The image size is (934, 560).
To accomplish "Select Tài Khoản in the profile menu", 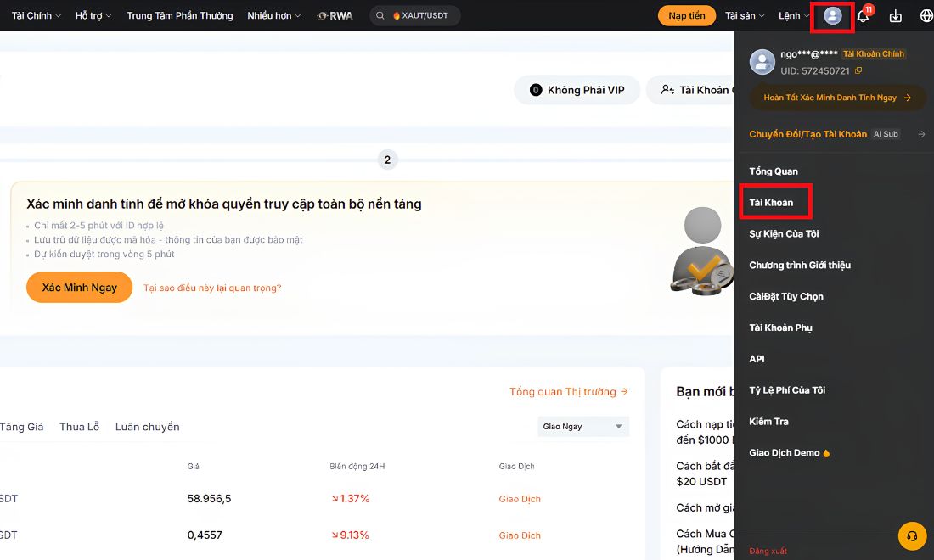I will (x=771, y=202).
